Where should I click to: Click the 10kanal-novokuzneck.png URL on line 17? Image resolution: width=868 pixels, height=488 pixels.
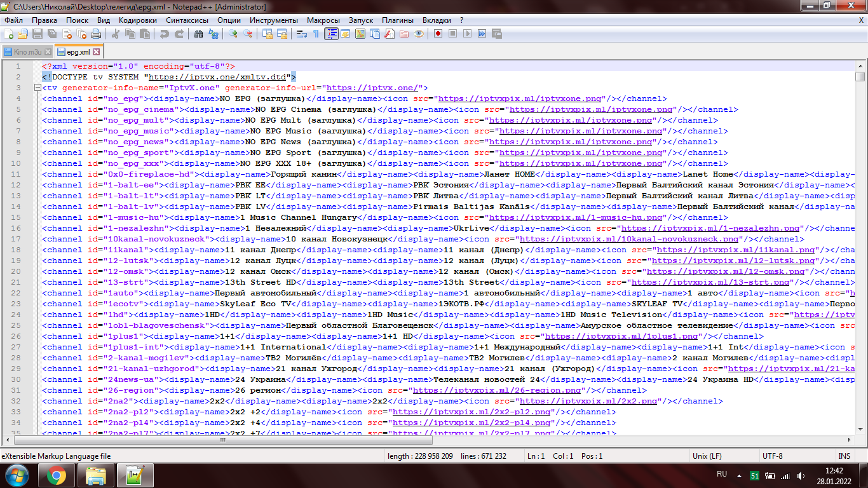pos(629,239)
